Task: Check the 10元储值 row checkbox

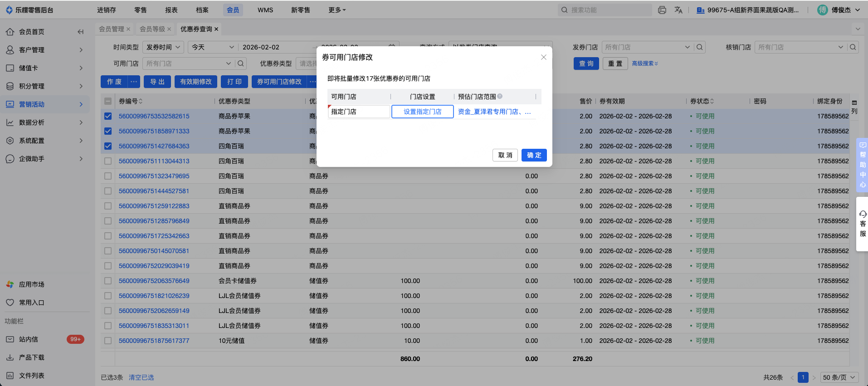Action: [108, 341]
